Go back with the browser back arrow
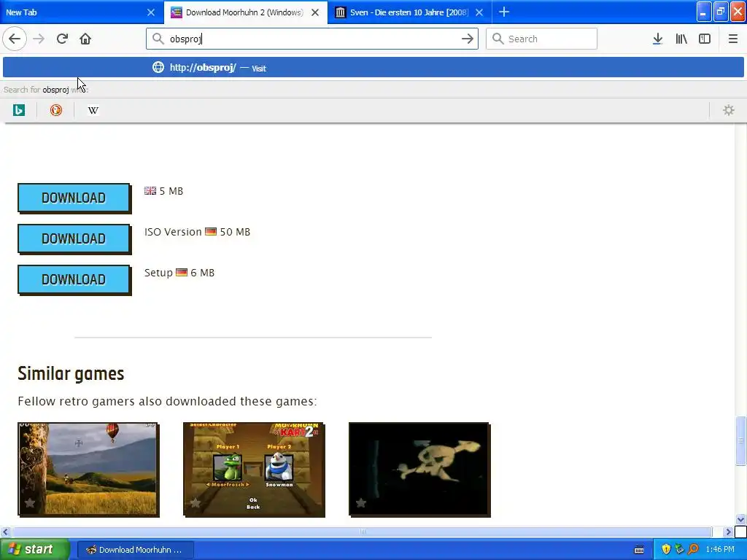The image size is (747, 560). click(x=15, y=39)
